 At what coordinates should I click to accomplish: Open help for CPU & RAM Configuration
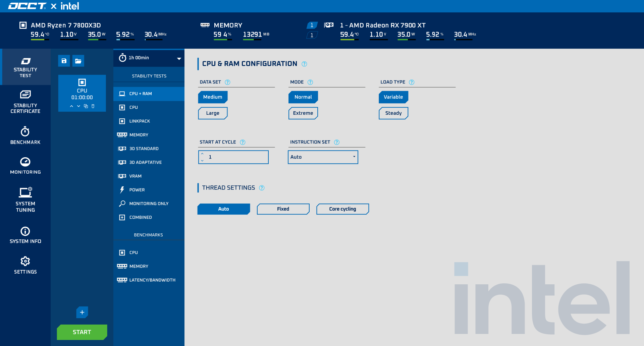click(304, 64)
